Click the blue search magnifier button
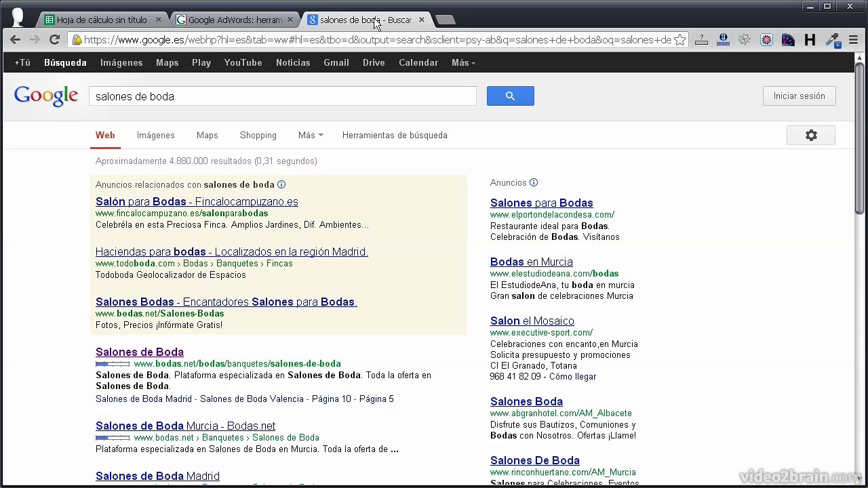The height and width of the screenshot is (488, 868). pyautogui.click(x=510, y=96)
